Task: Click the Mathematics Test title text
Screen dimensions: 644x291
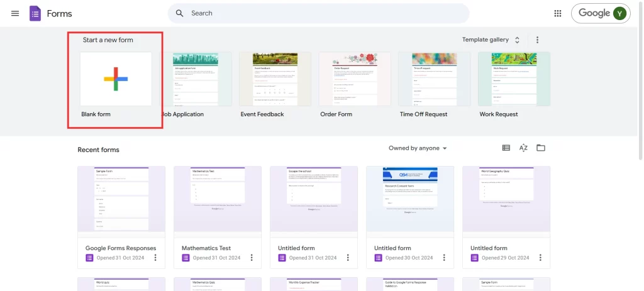Action: (206, 248)
